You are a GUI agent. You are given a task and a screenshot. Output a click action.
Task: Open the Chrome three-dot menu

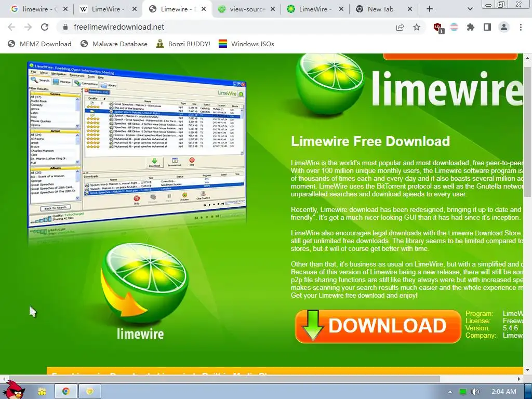(521, 27)
